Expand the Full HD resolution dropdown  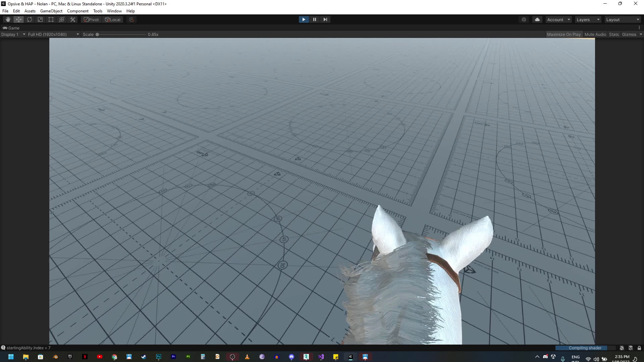point(53,34)
